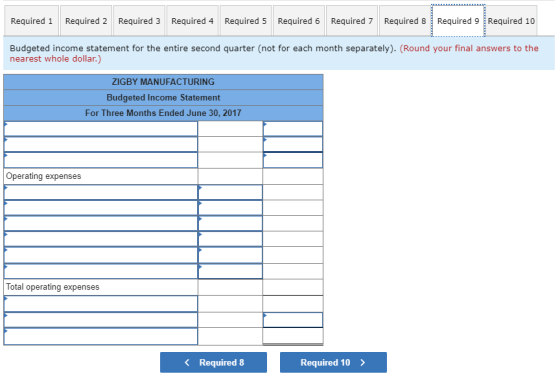560x387 pixels.
Task: Switch to the Required 2 tab
Action: tap(86, 21)
